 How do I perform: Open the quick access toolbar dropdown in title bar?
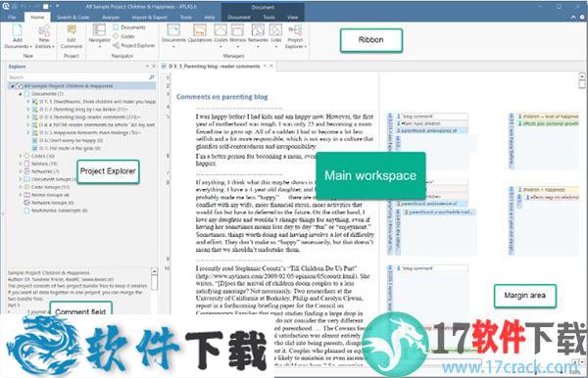coord(58,7)
